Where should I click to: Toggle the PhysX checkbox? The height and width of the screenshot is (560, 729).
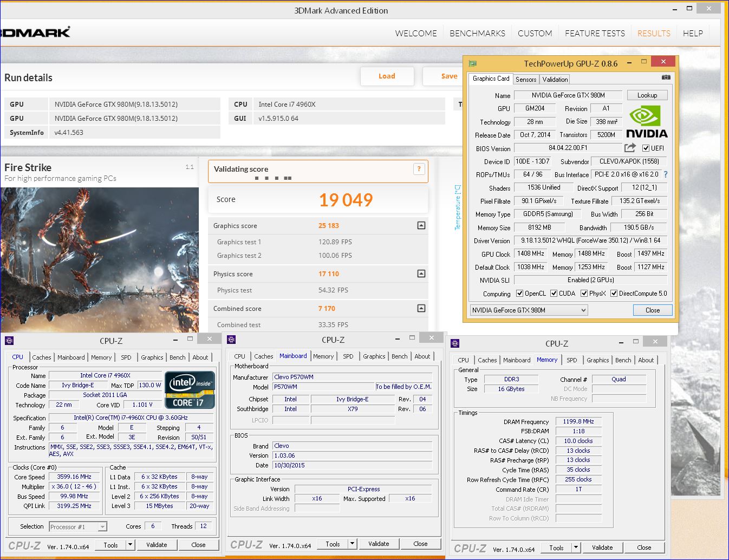584,294
